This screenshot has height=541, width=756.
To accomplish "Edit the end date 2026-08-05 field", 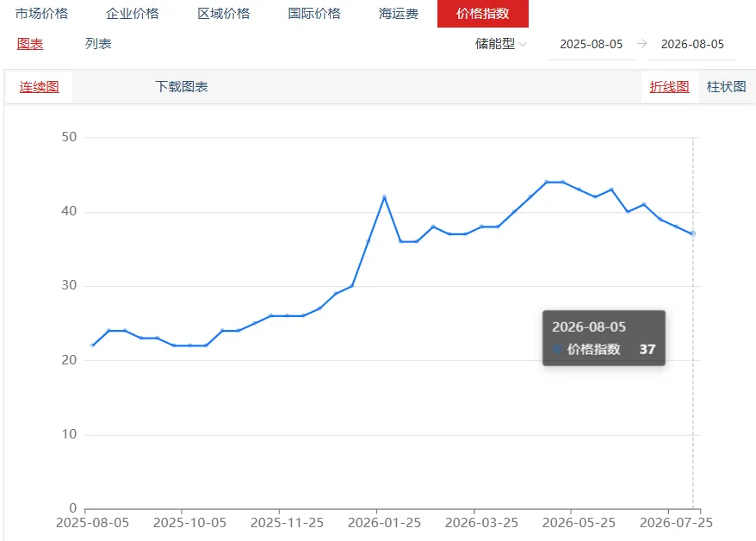I will coord(692,44).
